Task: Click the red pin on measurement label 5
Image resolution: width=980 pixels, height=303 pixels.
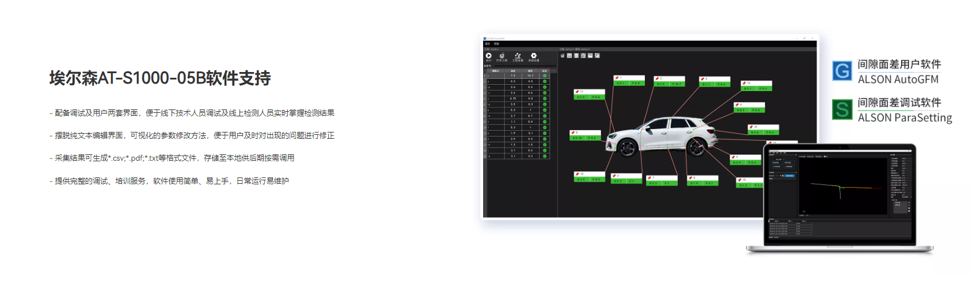Action: [573, 132]
